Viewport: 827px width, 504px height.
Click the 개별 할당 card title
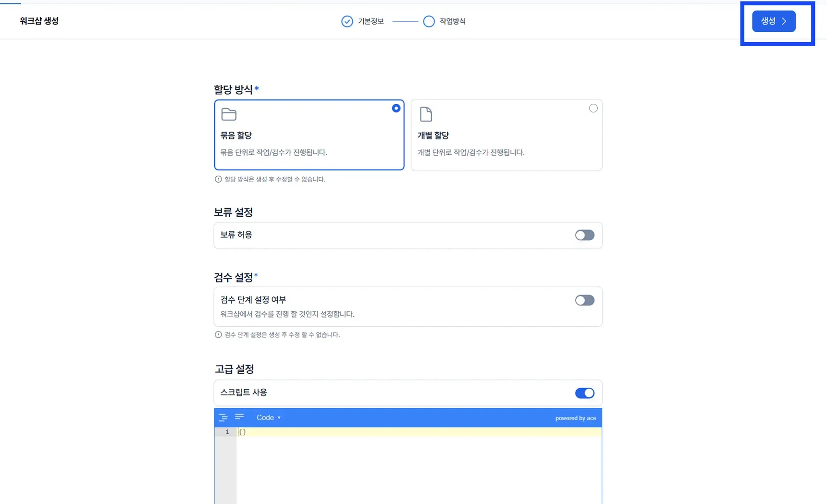point(433,135)
